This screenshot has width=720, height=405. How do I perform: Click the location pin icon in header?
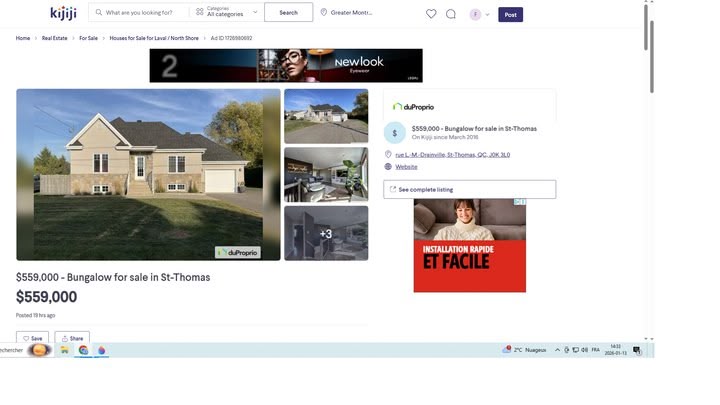pos(324,13)
